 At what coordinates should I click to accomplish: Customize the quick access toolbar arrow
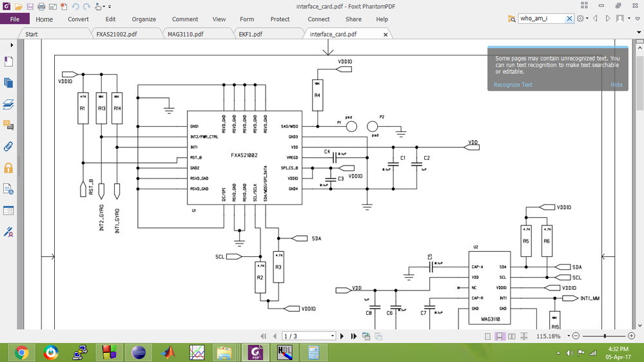pos(110,6)
